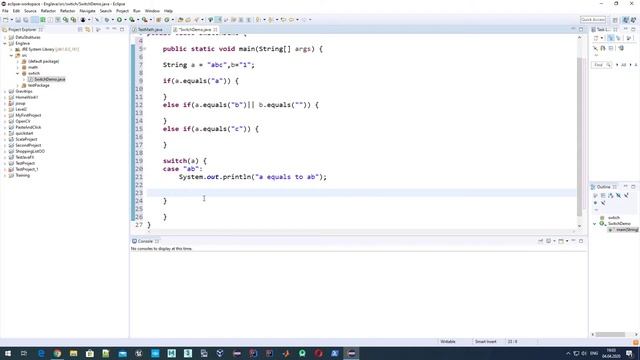Click the Search flashlight toolbar icon
This screenshot has width=640, height=360.
pyautogui.click(x=196, y=20)
